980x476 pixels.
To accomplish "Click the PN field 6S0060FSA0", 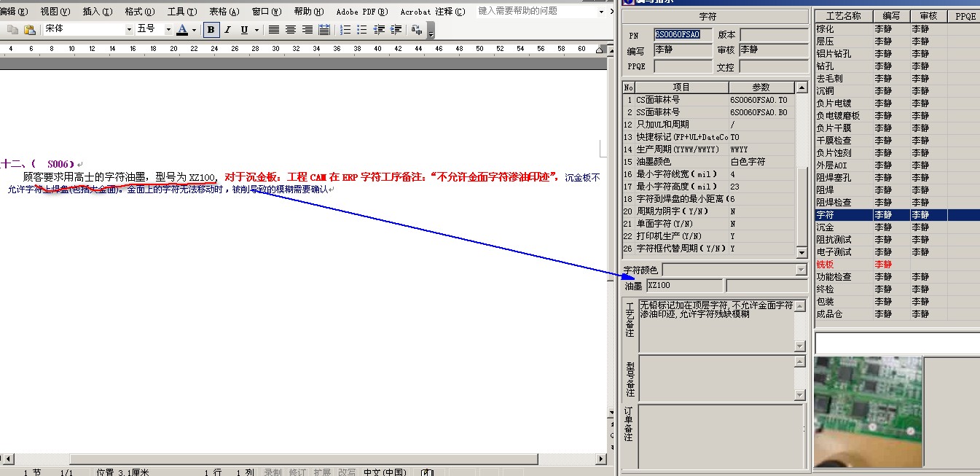I will pyautogui.click(x=683, y=34).
